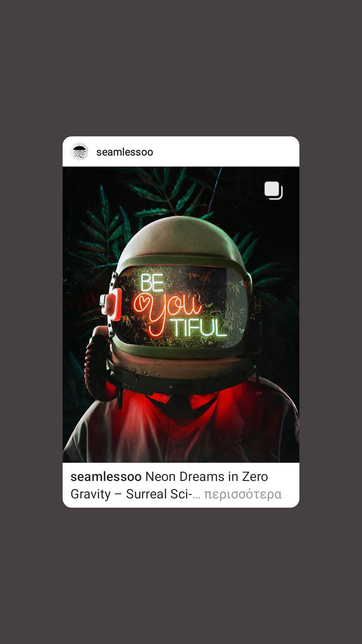Screen dimensions: 362x644
Task: Click bold seamlessoo name in caption
Action: [106, 477]
